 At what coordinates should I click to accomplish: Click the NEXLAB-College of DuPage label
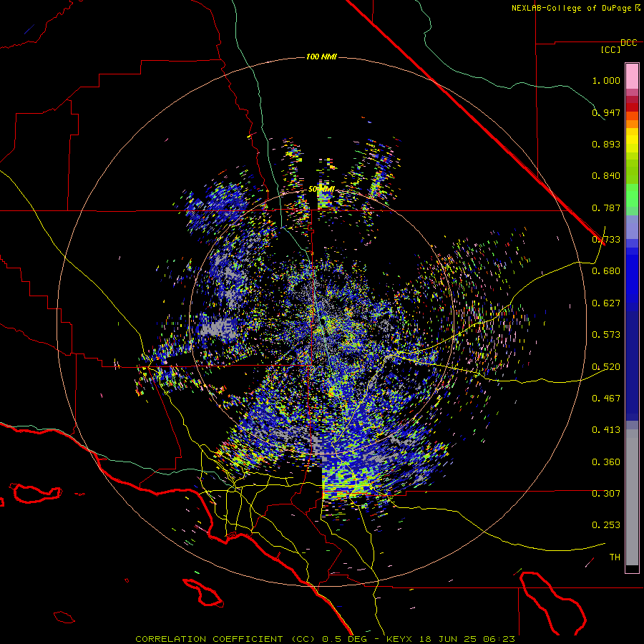571,8
